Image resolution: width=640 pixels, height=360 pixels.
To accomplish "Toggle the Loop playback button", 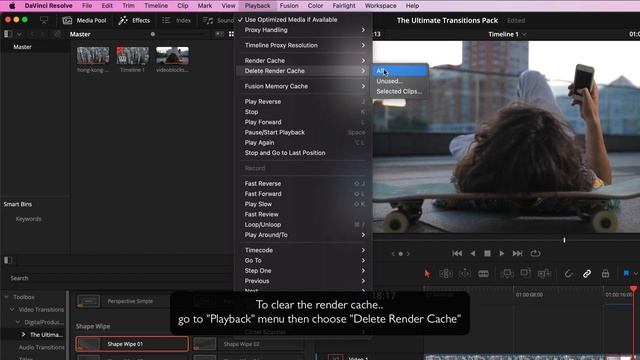I will [x=535, y=253].
